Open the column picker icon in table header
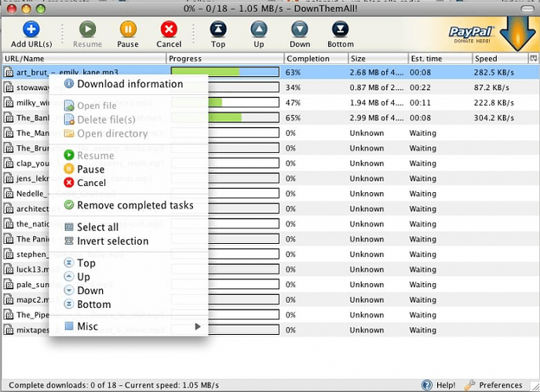Screen dimensions: 540x392 [x=534, y=58]
